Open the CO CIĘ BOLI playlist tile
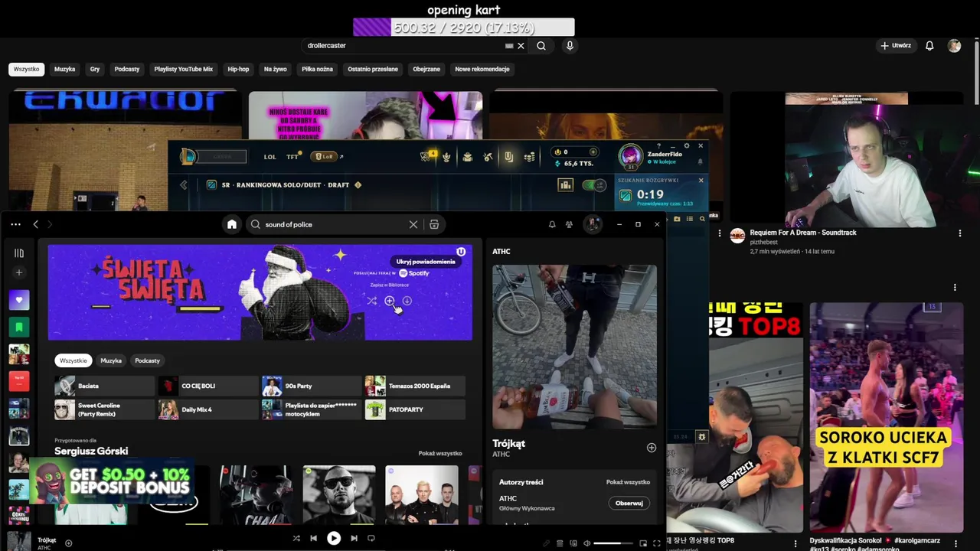 point(208,386)
